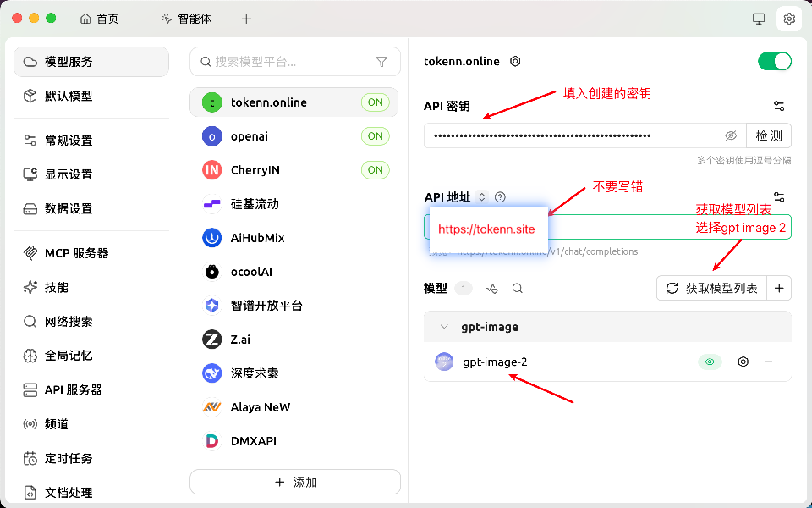Open 文档处理 section
Screen dimensions: 812x508
pyautogui.click(x=91, y=493)
